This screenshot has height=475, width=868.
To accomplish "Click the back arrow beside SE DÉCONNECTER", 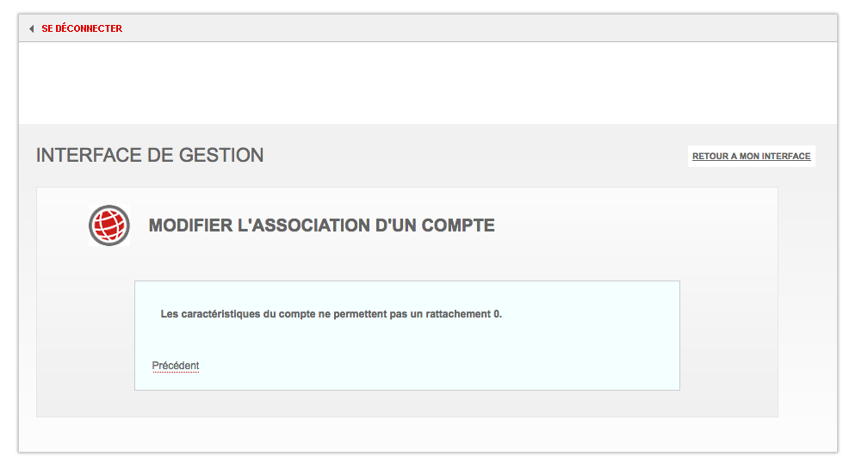I will pos(32,28).
